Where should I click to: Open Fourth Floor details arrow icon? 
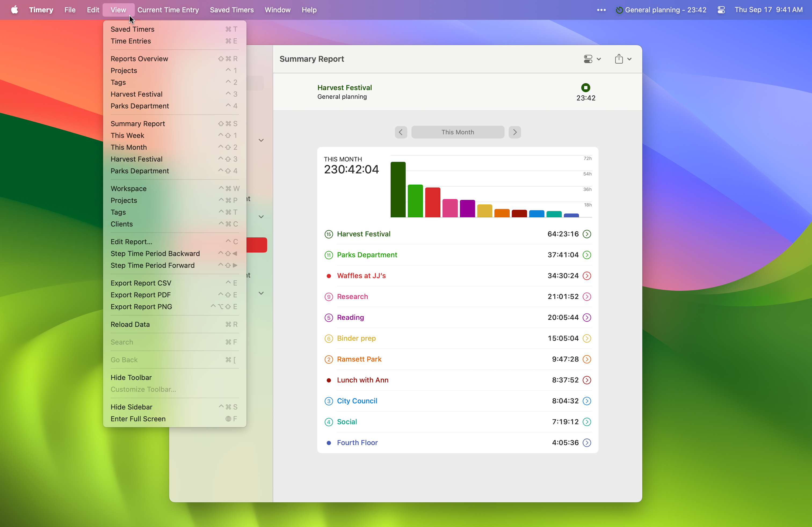pyautogui.click(x=587, y=443)
